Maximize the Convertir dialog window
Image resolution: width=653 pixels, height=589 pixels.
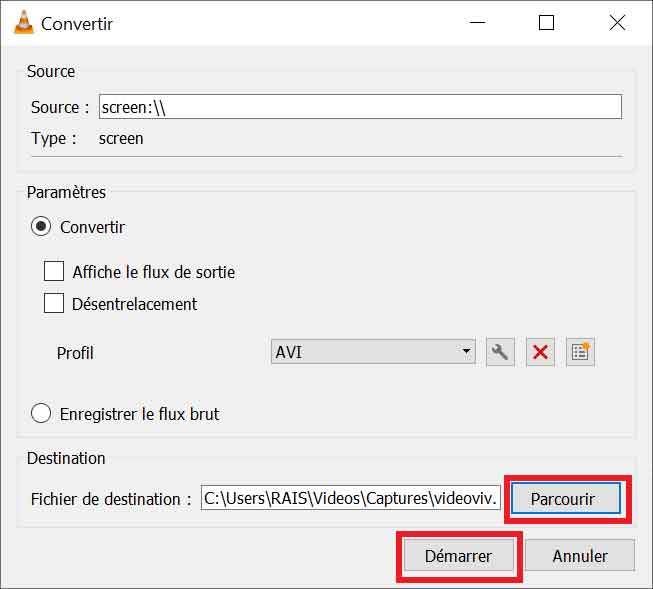coord(546,23)
